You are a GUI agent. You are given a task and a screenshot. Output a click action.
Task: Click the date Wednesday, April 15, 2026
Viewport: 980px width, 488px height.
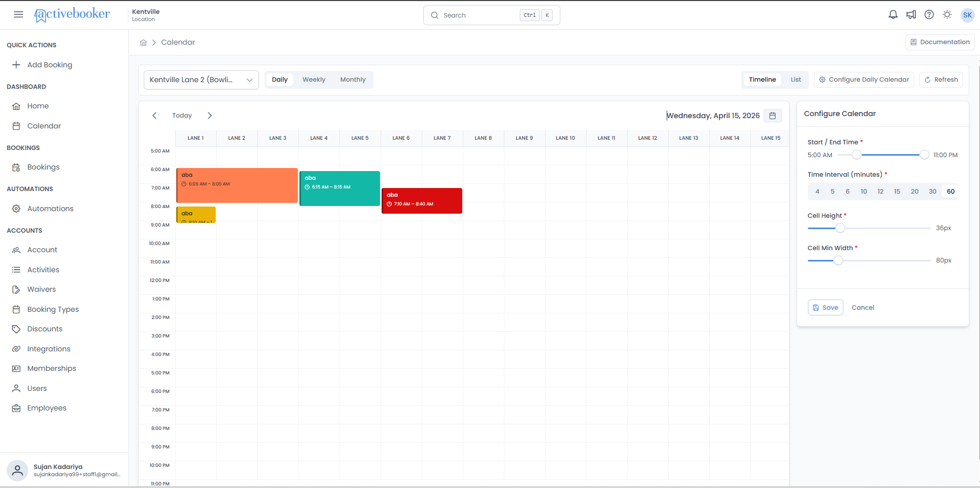713,116
